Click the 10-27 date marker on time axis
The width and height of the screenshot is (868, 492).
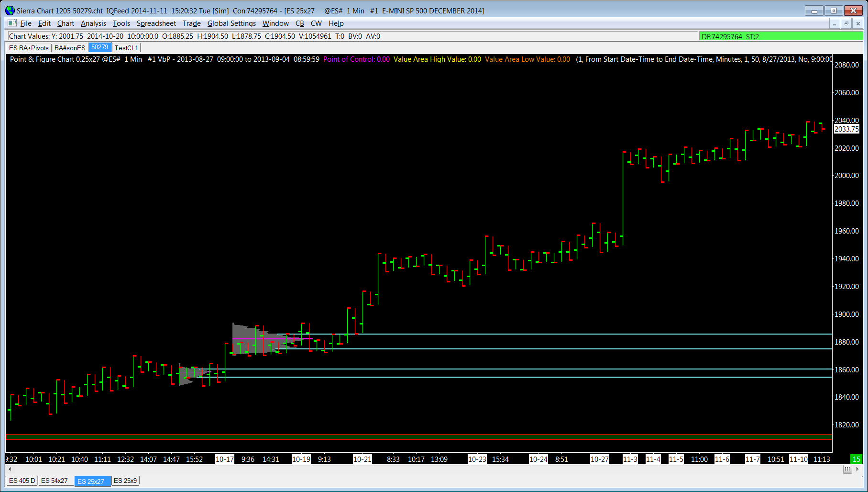coord(600,459)
